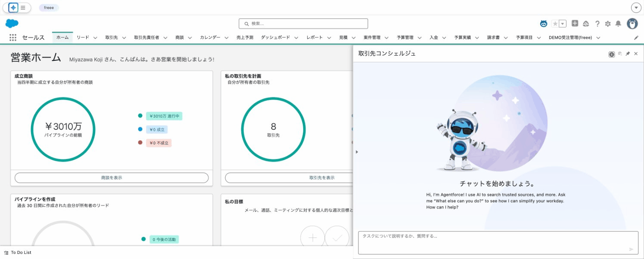Click the chat message input field
Screen dimensions: 644x259
coord(495,242)
